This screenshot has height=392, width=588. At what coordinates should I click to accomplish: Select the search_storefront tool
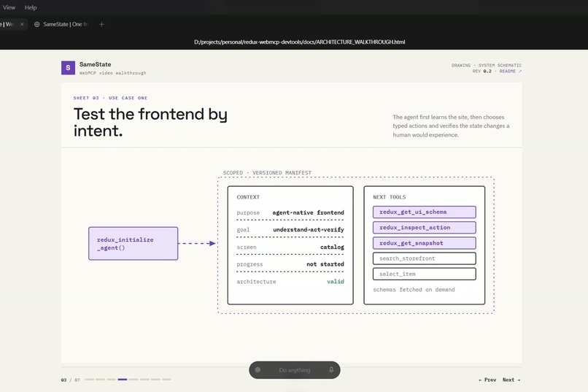pyautogui.click(x=424, y=258)
